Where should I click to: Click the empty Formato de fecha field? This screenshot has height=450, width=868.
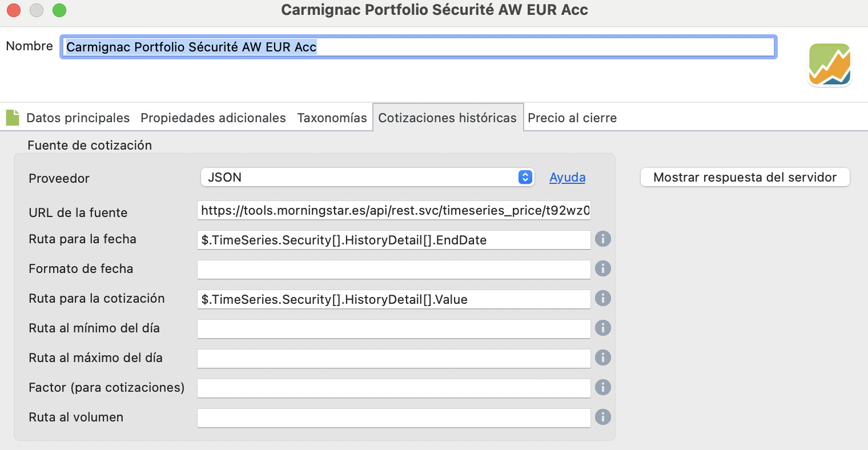pos(393,270)
